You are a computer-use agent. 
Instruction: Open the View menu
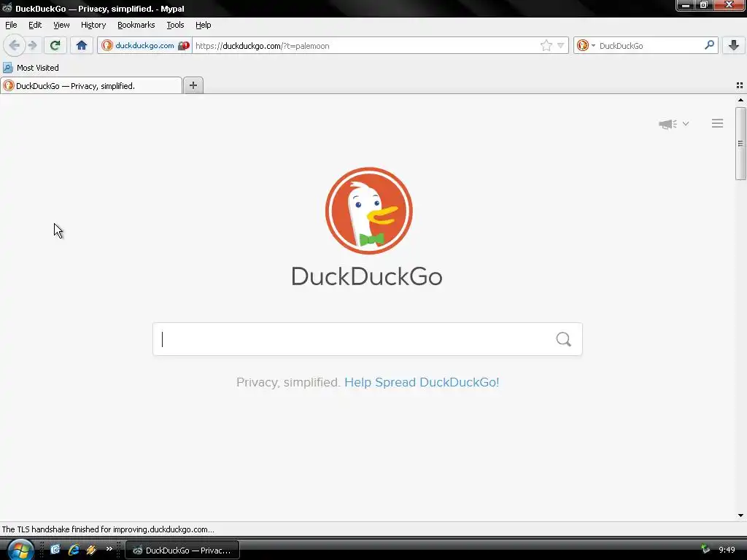pos(61,25)
